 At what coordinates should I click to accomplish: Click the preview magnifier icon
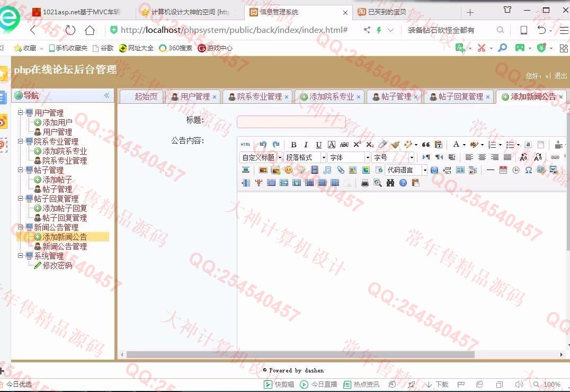378,183
